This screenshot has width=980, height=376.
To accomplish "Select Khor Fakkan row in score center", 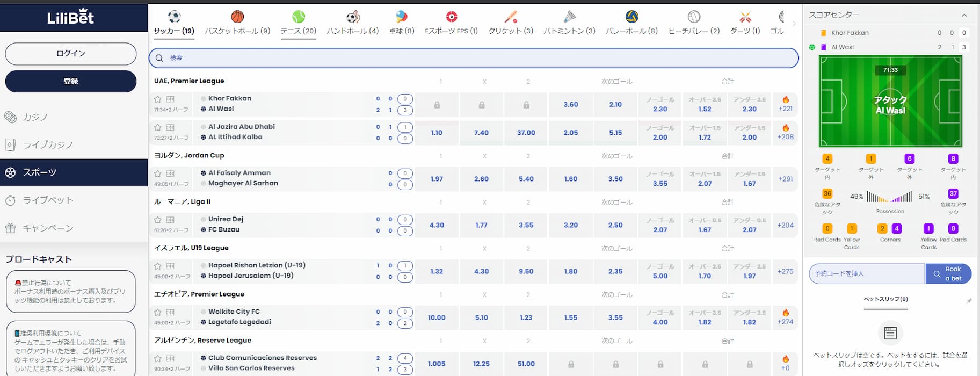I will point(890,33).
